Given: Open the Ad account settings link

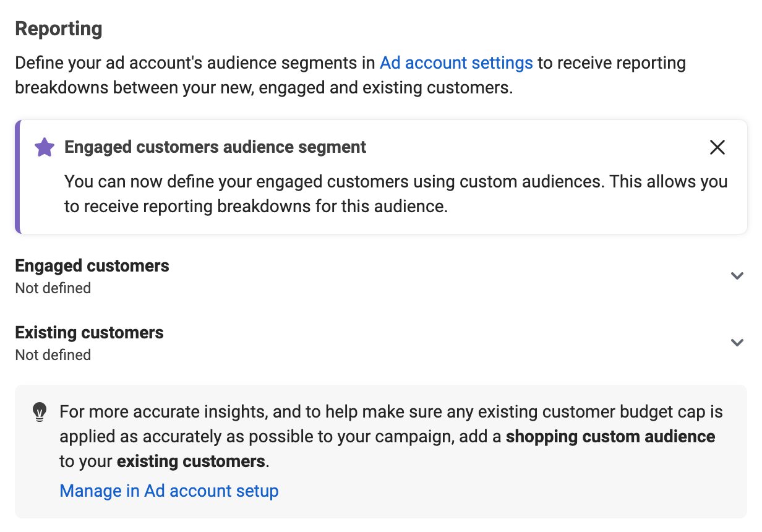Looking at the screenshot, I should pos(456,63).
